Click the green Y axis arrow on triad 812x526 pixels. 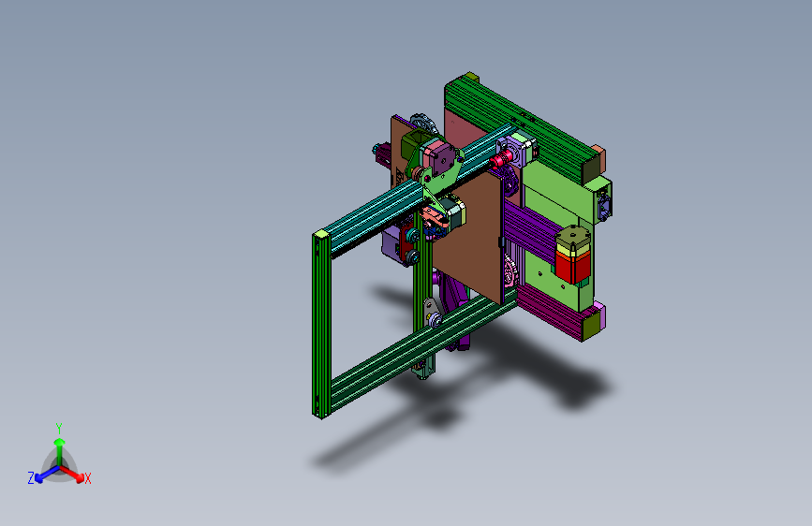(59, 452)
